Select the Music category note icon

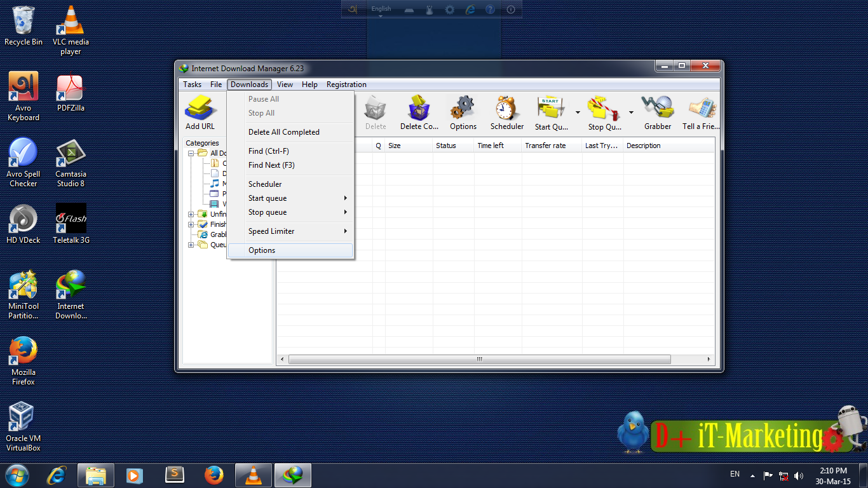tap(215, 184)
